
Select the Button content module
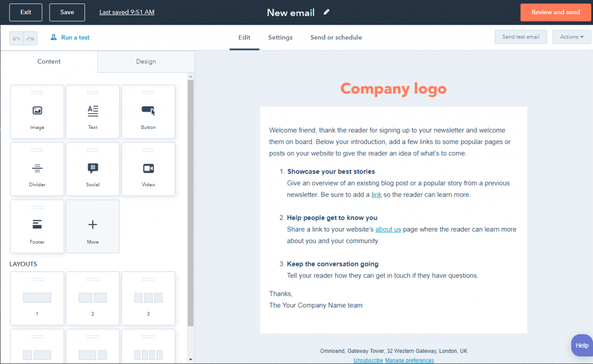[x=148, y=112]
